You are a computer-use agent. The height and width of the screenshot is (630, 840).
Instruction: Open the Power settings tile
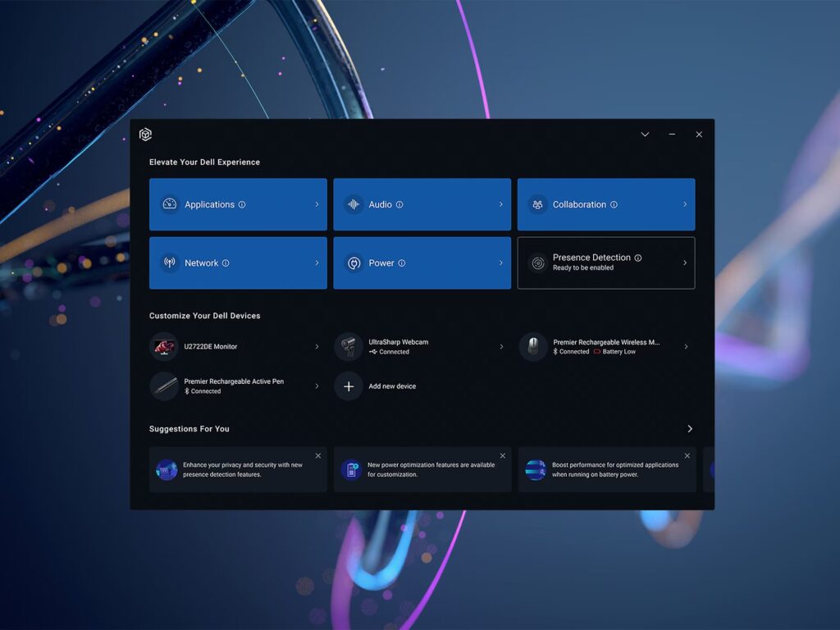click(x=422, y=263)
